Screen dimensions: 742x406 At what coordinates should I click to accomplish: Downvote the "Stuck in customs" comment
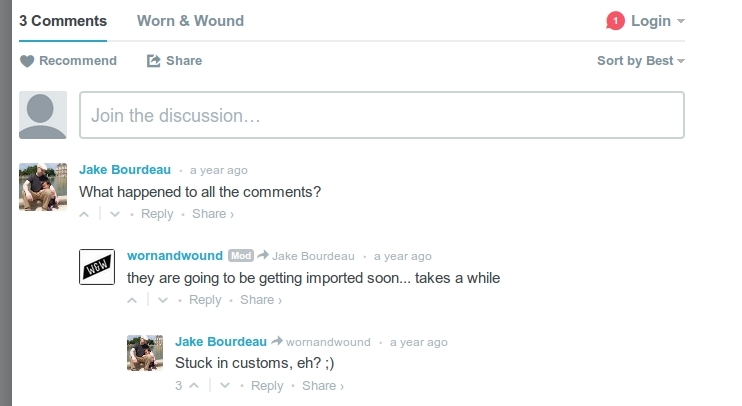225,386
